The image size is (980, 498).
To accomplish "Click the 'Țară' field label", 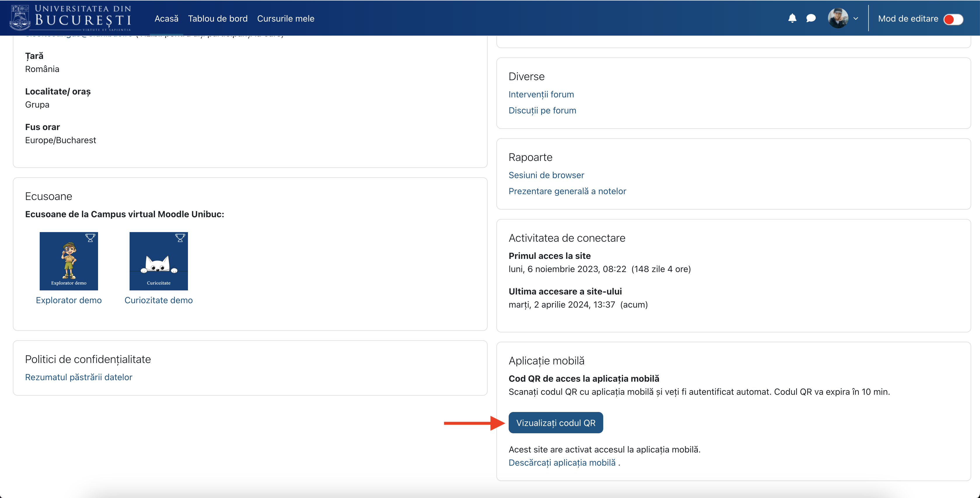I will (x=34, y=56).
